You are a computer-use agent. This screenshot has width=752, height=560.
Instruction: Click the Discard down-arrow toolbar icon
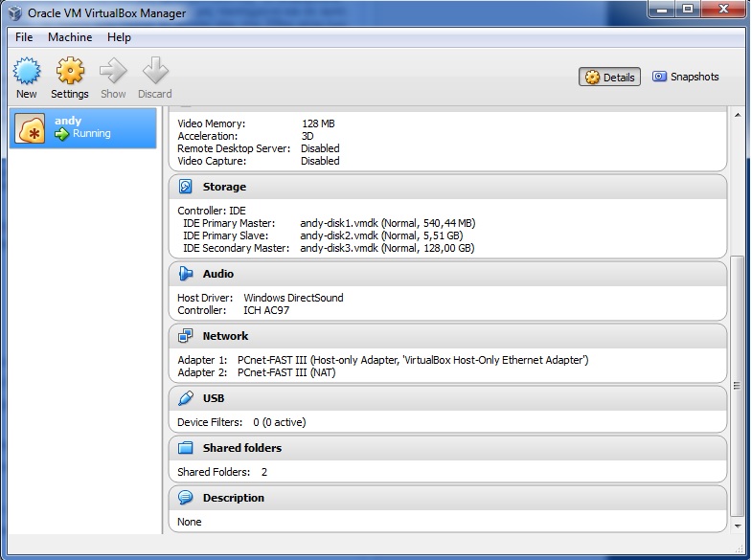[155, 71]
